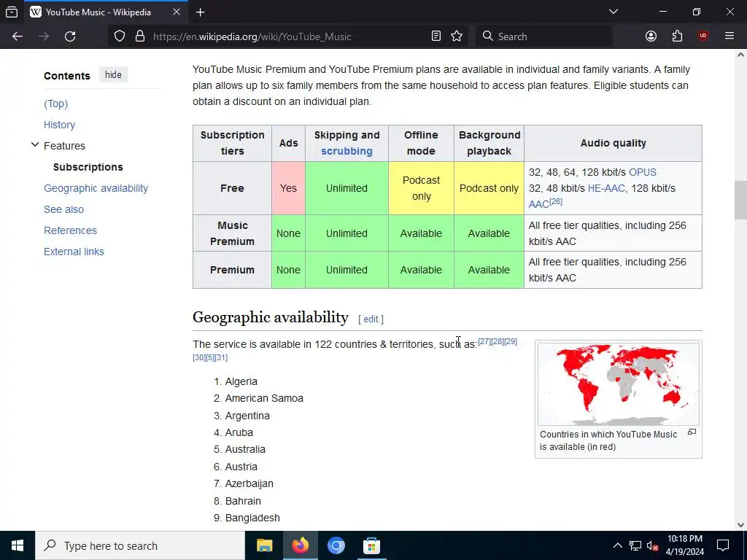
Task: Click the scrollbar down arrow
Action: tap(740, 525)
